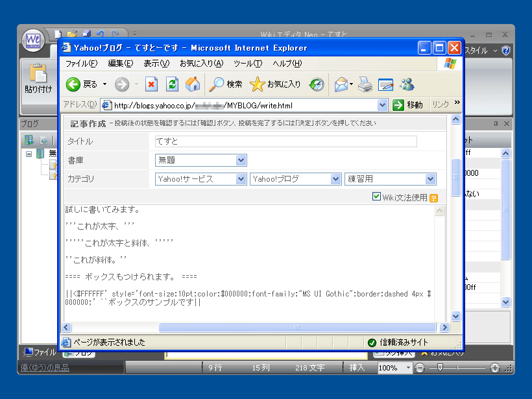Click the IE page vertical scrollbar down arrow
Viewport: 532px width, 399px height.
click(455, 316)
